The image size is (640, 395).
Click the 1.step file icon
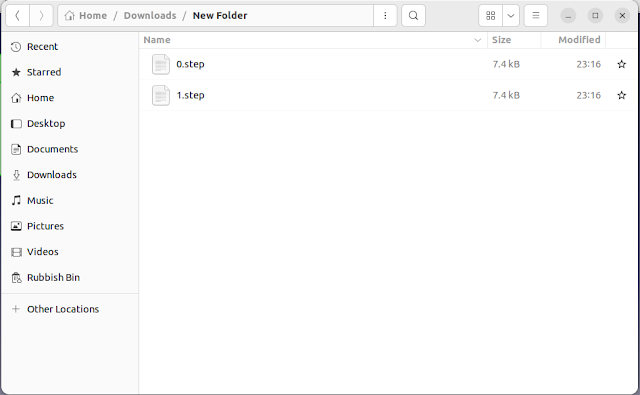click(160, 95)
